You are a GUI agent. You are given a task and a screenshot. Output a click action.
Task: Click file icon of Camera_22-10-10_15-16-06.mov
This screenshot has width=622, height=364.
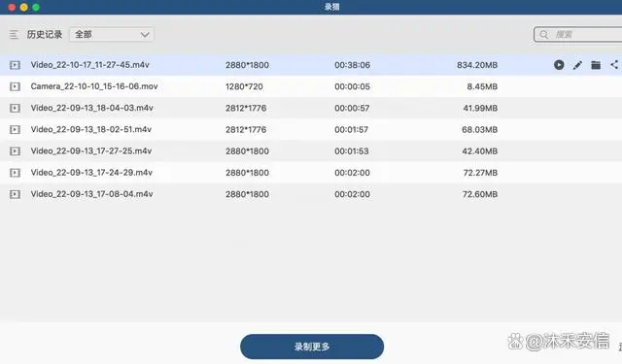[16, 86]
